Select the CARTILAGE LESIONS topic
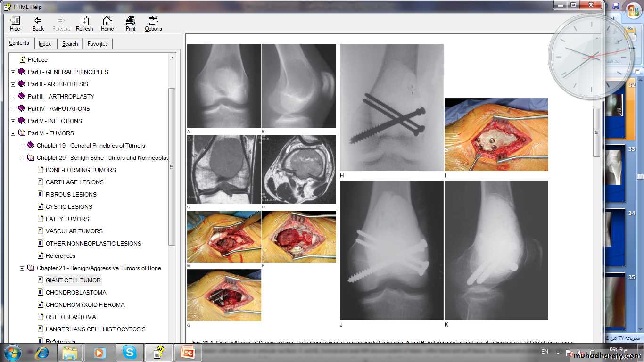 point(74,182)
